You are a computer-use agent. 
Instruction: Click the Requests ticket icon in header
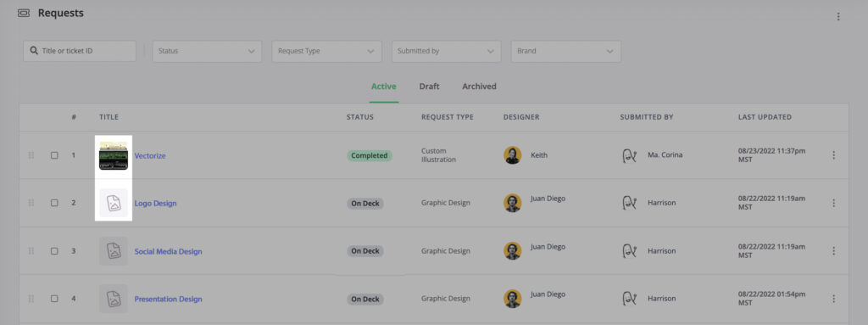(x=23, y=13)
